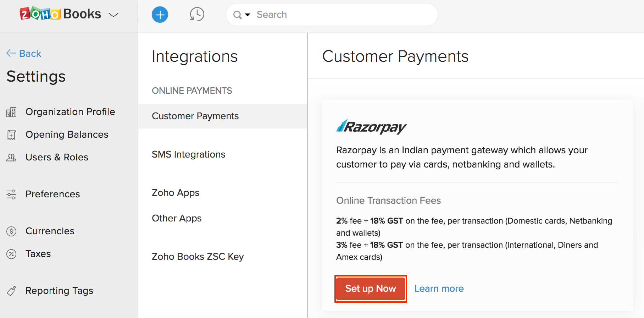
Task: Click the Reporting Tags tag icon
Action: coord(11,291)
